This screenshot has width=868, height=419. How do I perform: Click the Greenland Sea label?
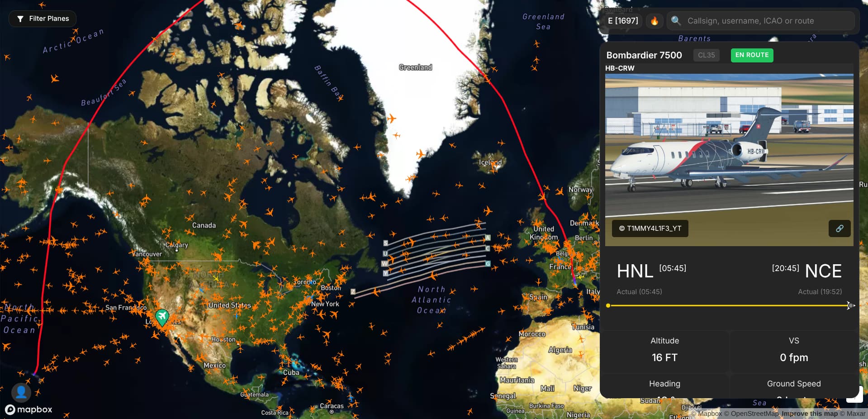[x=543, y=22]
